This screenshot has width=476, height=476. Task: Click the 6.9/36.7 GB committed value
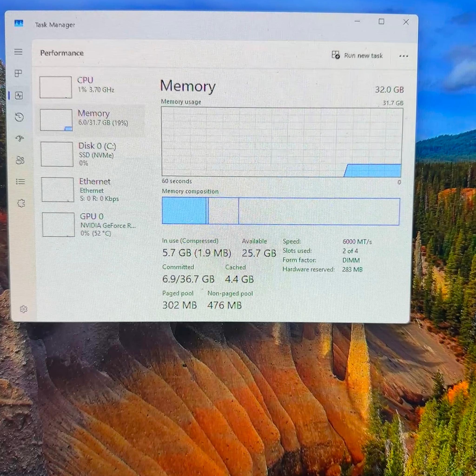[x=188, y=279]
